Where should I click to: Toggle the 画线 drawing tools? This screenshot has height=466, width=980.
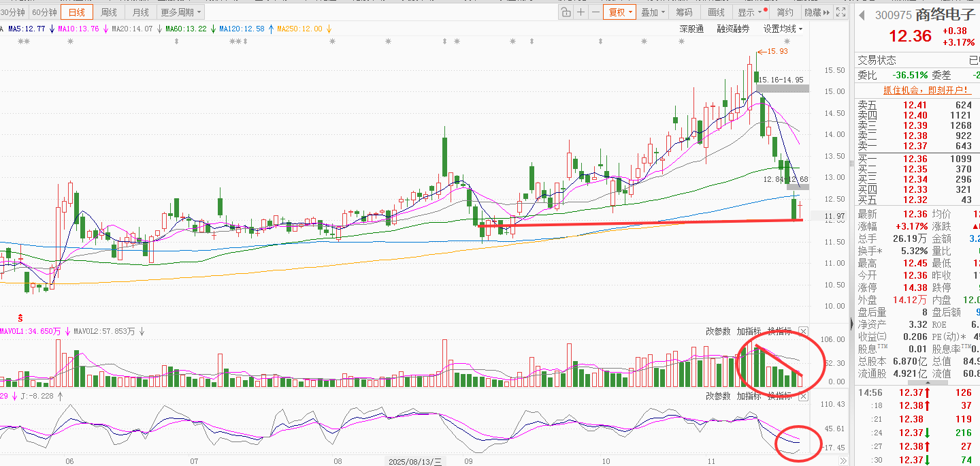point(716,12)
